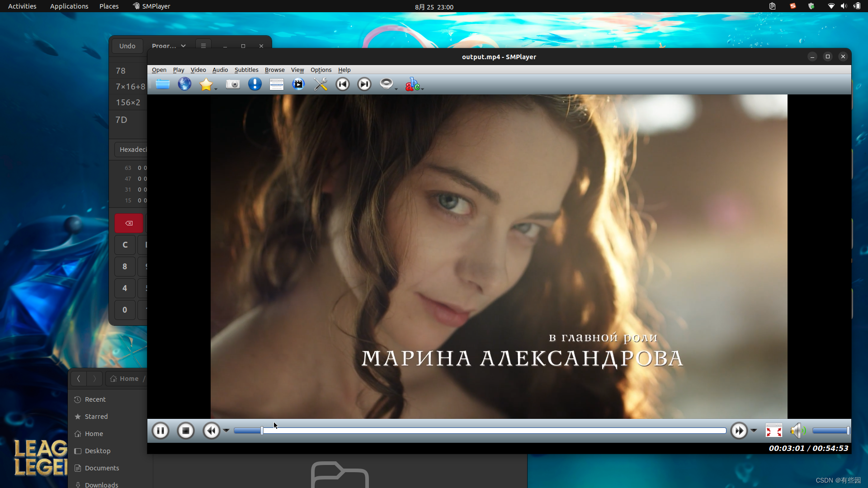Expand audio track dropdown arrow
Image resolution: width=868 pixels, height=488 pixels.
[396, 88]
